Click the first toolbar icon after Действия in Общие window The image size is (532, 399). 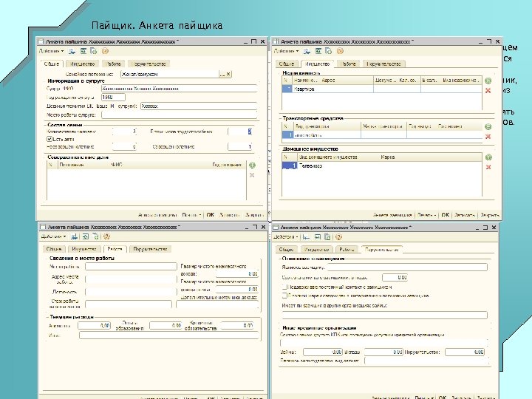pyautogui.click(x=72, y=51)
